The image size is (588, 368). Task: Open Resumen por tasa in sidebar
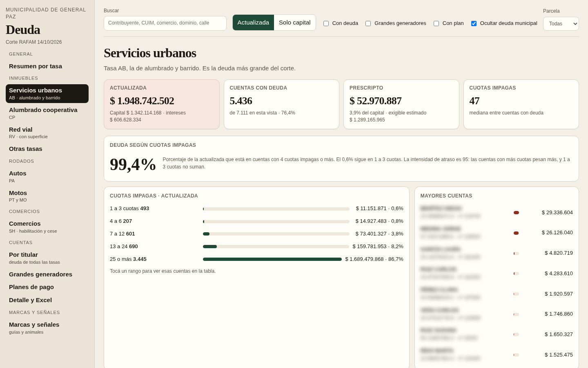47,66
